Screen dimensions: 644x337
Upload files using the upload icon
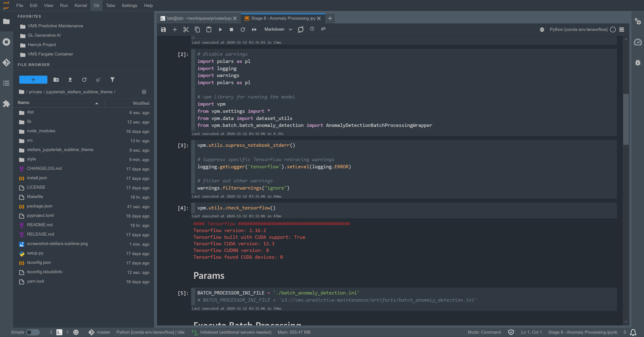coord(70,80)
